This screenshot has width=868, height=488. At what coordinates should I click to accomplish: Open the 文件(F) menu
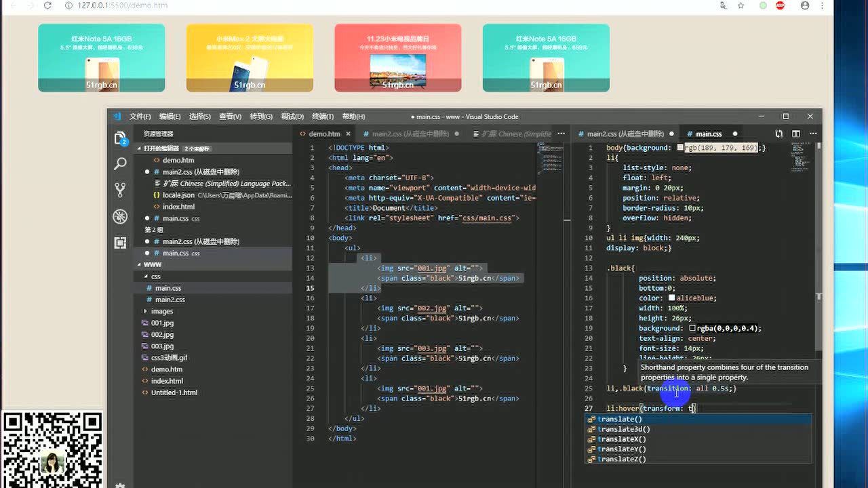[x=140, y=117]
